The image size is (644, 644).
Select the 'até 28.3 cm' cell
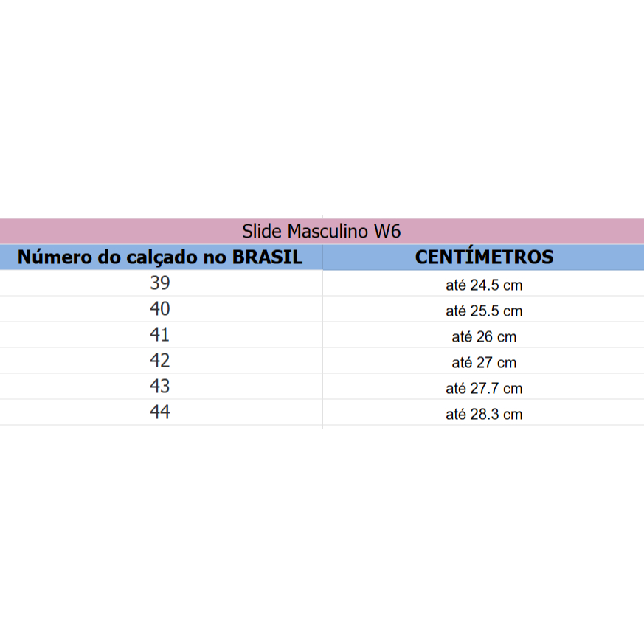pyautogui.click(x=484, y=414)
